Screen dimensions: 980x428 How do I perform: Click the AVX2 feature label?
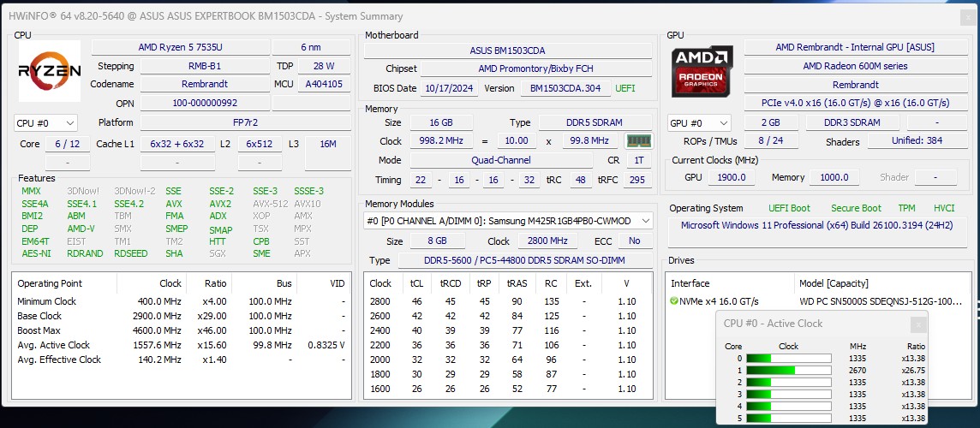click(x=220, y=204)
